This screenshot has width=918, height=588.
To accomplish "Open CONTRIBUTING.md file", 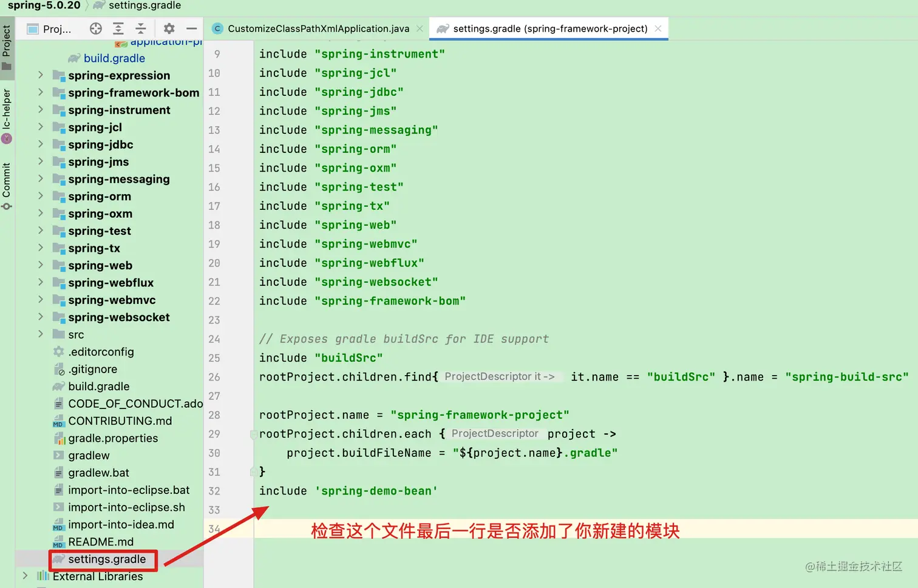I will point(120,421).
